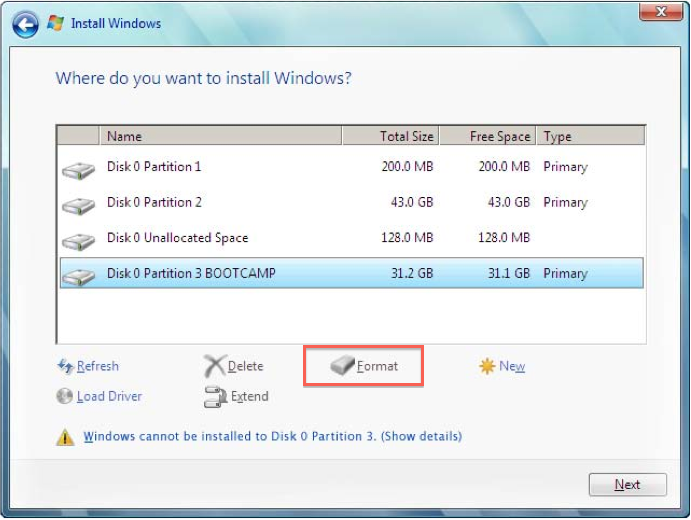Click the Delete X icon
The height and width of the screenshot is (520, 691).
pos(215,366)
